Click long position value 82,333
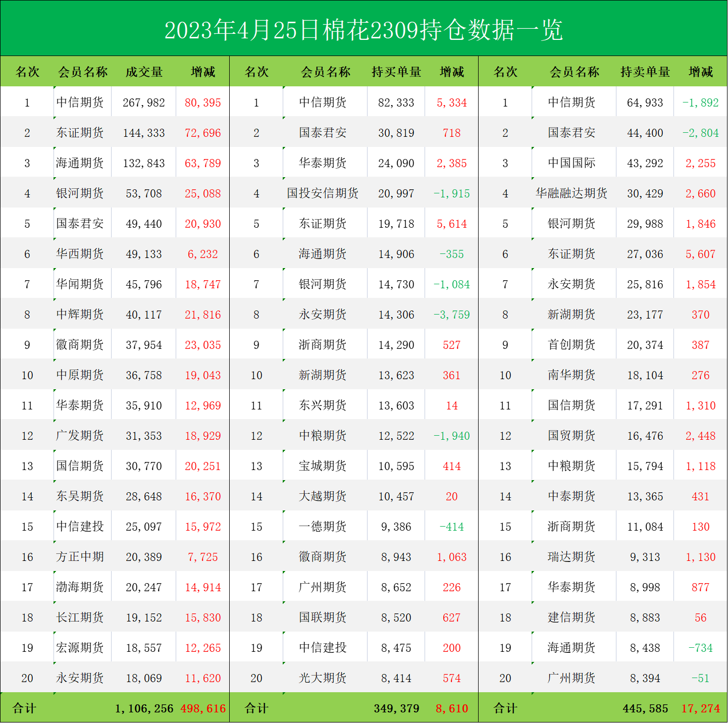 396,102
